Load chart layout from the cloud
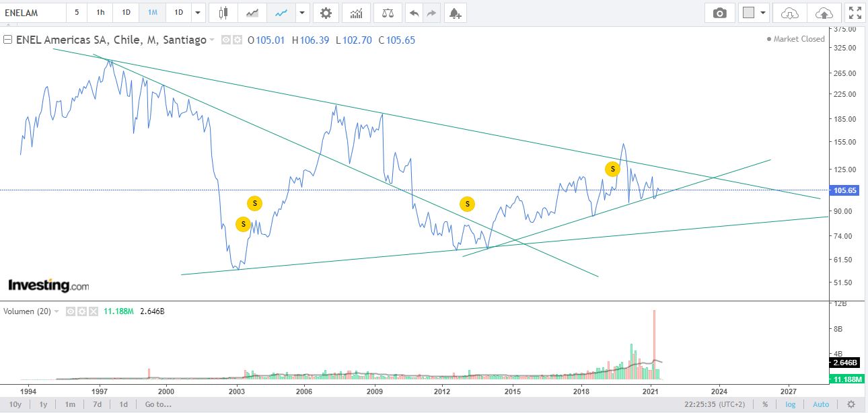Screen dimensions: 868x413 790,13
